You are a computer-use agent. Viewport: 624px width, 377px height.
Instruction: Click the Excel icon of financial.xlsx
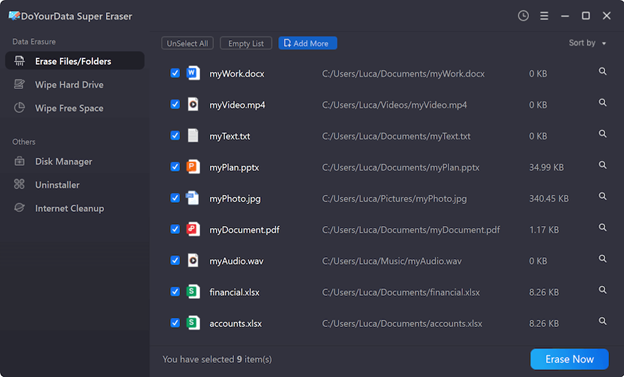(x=193, y=292)
